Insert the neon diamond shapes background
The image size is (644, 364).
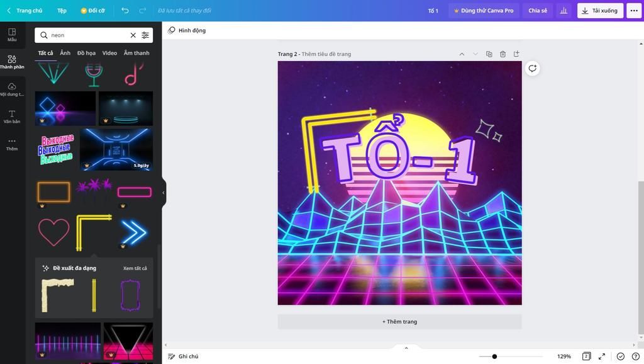[x=65, y=108]
